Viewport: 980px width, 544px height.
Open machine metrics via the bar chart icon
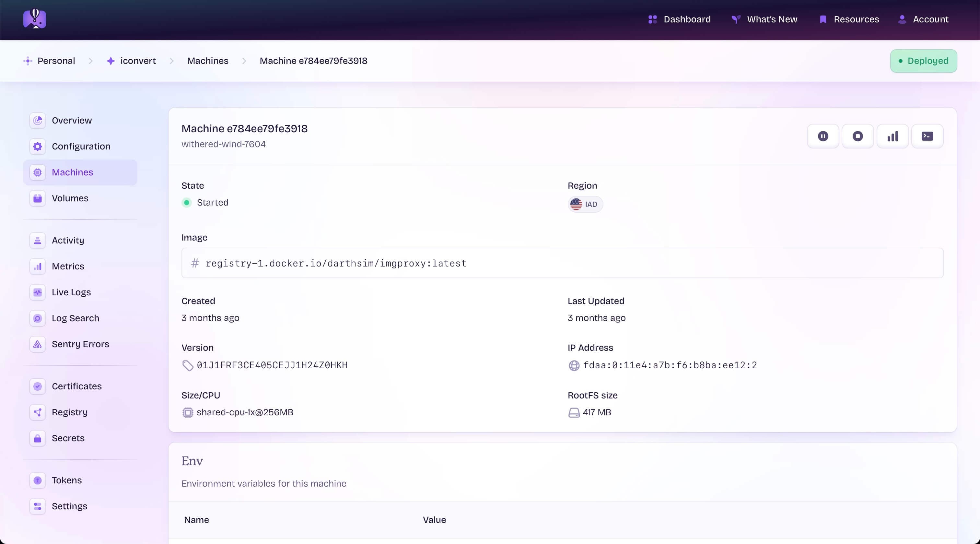point(892,136)
